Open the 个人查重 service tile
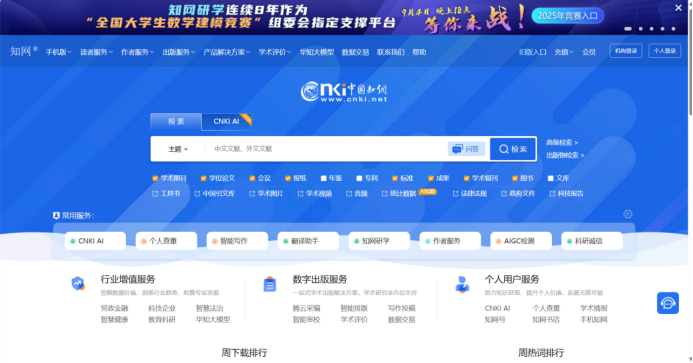The width and height of the screenshot is (693, 363). [166, 241]
